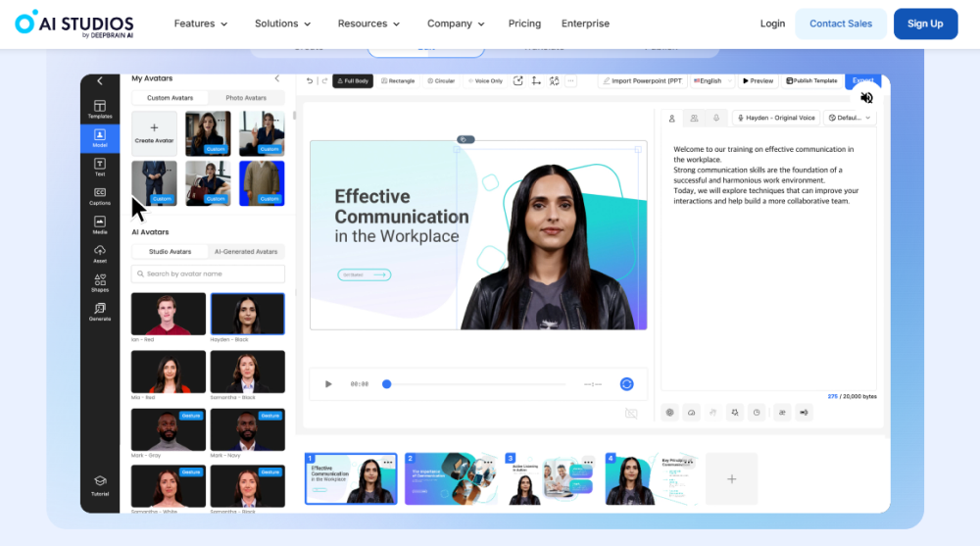Click the swap avatars icon in the toolbar
The image size is (980, 546).
click(x=554, y=80)
